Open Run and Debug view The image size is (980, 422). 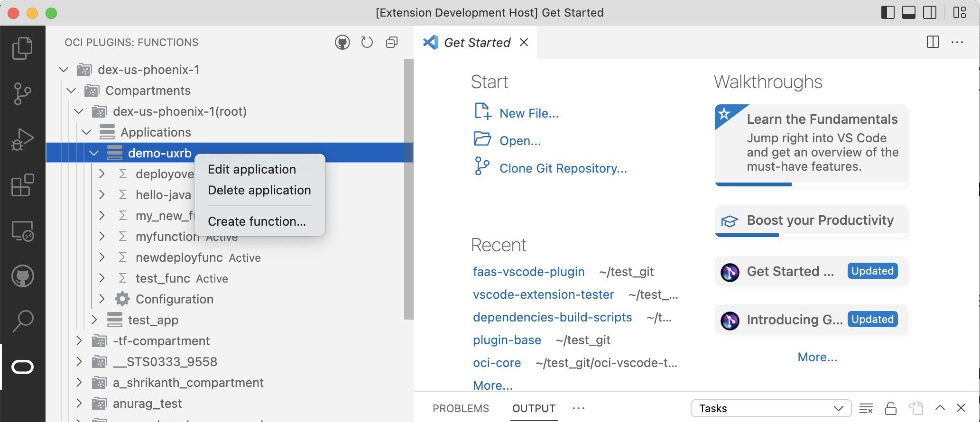(22, 139)
